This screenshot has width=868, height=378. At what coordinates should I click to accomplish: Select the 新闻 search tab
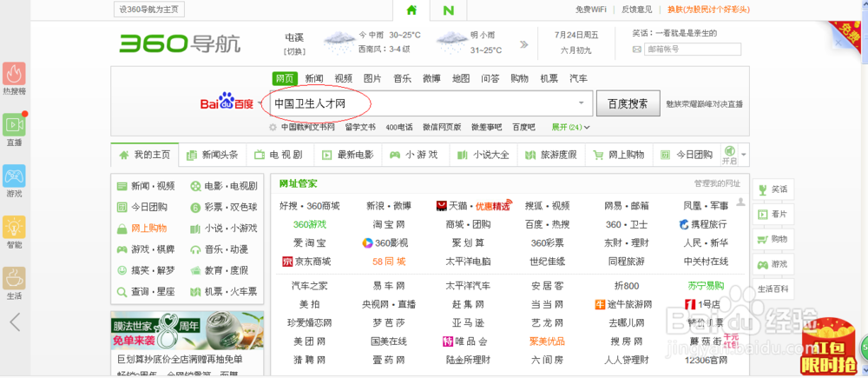314,79
